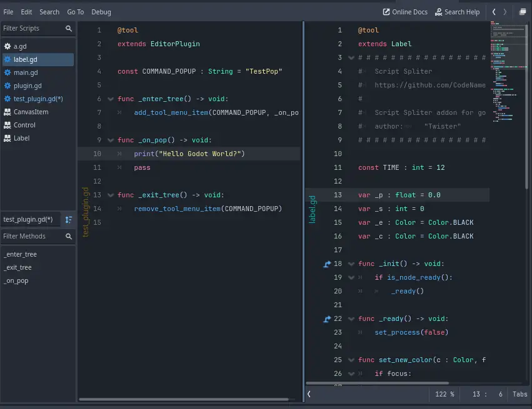Open Online Docs

[x=405, y=12]
